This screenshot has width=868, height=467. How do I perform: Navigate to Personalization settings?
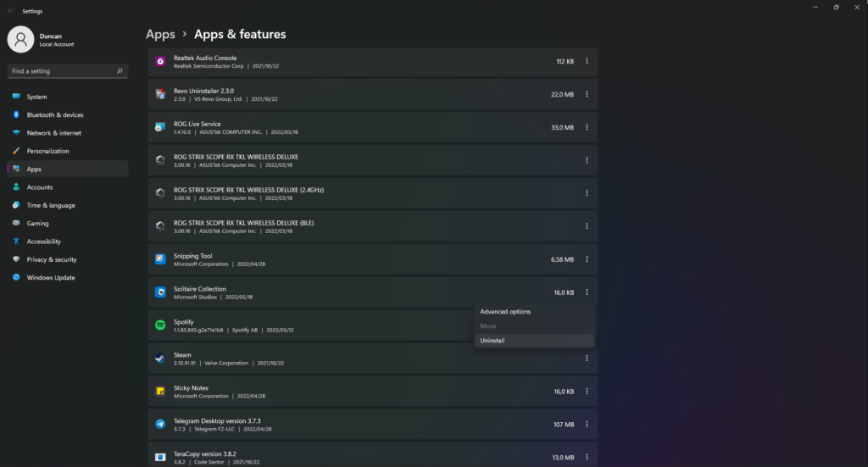(x=47, y=151)
